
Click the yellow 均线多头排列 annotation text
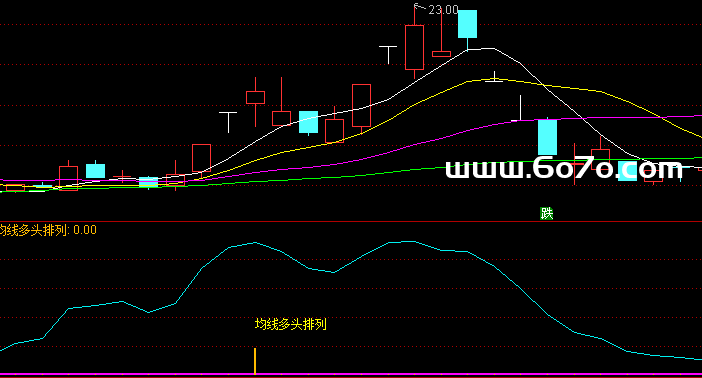click(291, 324)
